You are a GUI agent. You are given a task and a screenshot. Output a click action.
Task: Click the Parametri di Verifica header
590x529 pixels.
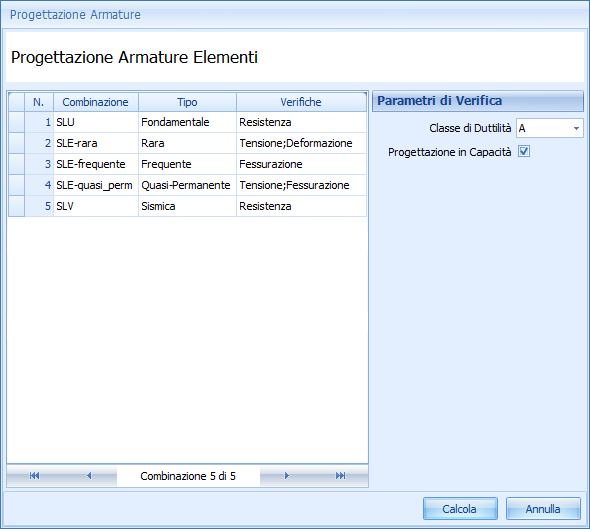pos(477,101)
